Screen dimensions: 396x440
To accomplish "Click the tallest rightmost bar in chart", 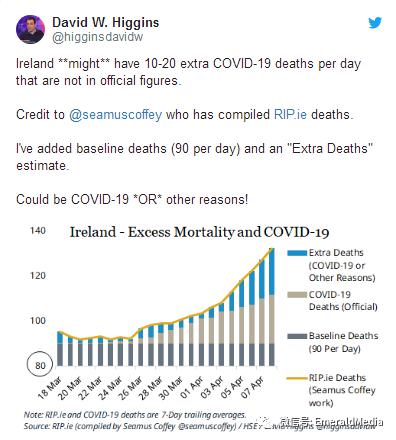I will tap(272, 307).
